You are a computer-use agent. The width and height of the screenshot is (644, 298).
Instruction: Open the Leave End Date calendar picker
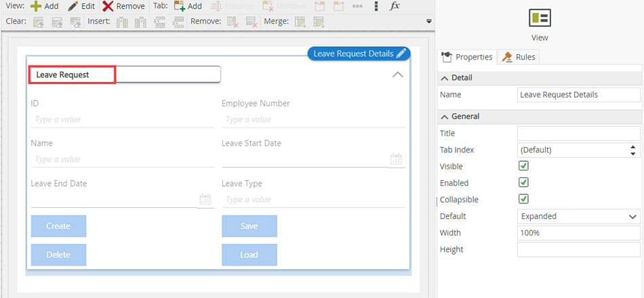pos(205,200)
